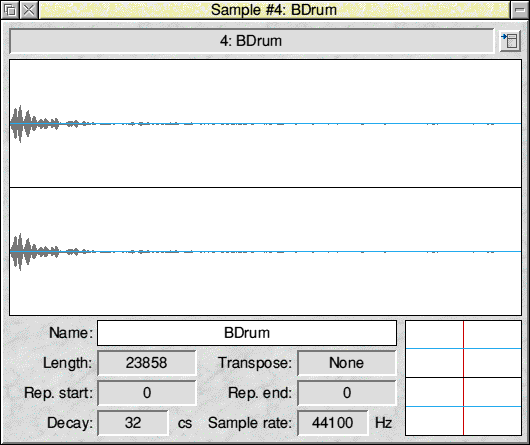Screen dimensions: 530x445
Task: Open the sample selection menu icon
Action: coord(510,41)
